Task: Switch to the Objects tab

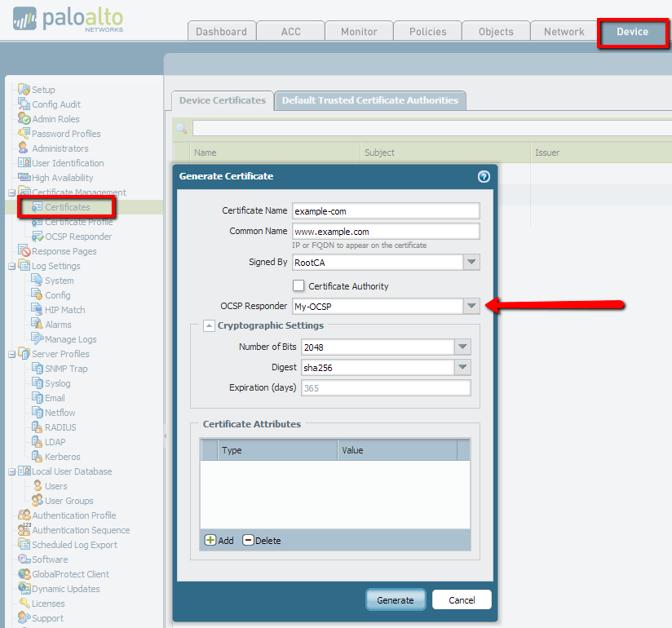Action: (x=496, y=31)
